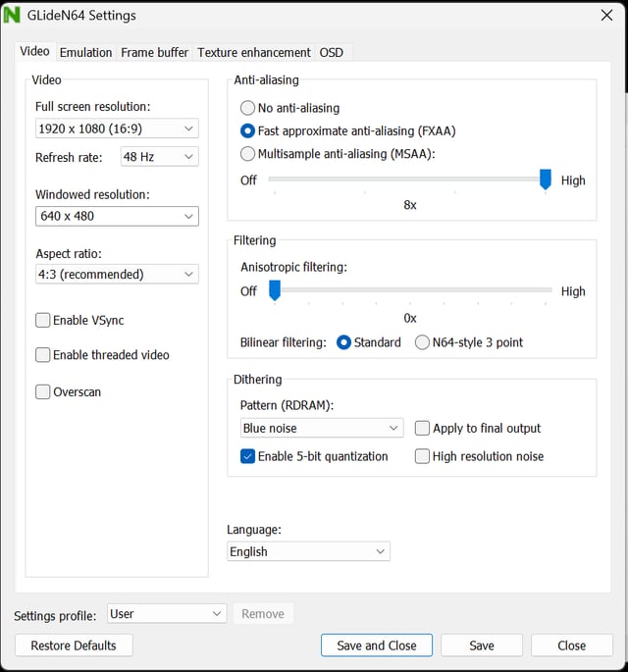Open the Language English dropdown

pyautogui.click(x=308, y=551)
